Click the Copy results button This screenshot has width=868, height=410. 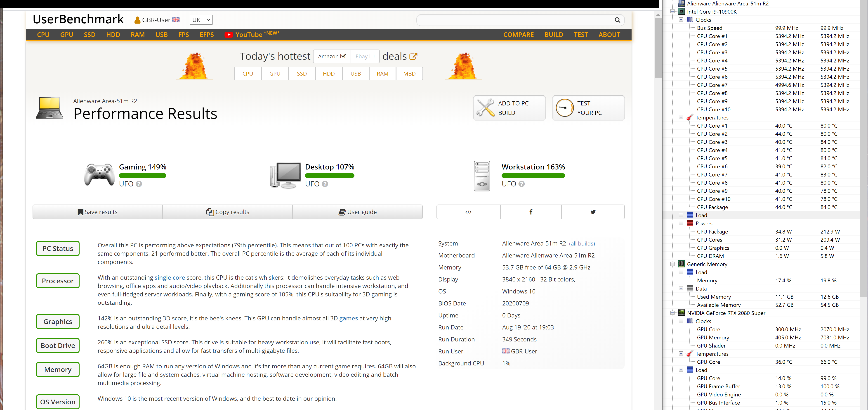(228, 212)
